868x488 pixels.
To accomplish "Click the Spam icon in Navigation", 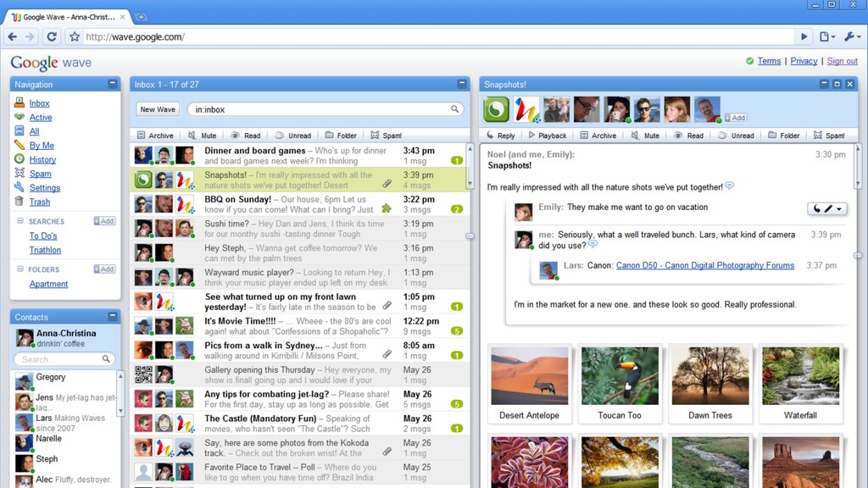I will (19, 173).
